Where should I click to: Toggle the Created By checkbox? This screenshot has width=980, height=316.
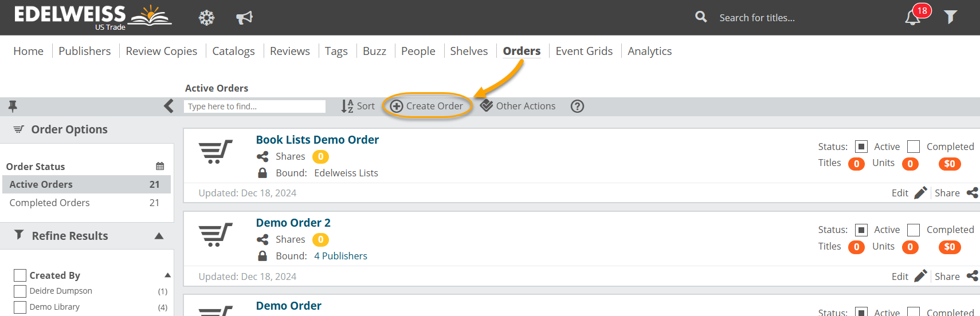(x=20, y=275)
